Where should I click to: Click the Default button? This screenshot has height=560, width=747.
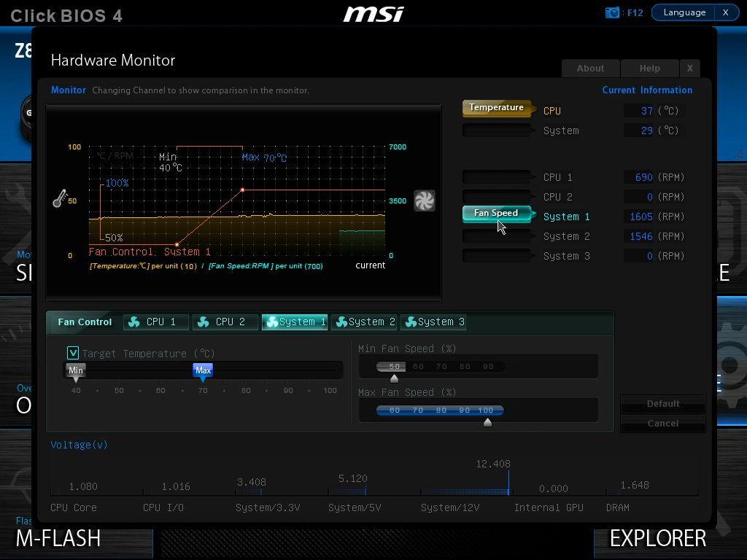[662, 403]
